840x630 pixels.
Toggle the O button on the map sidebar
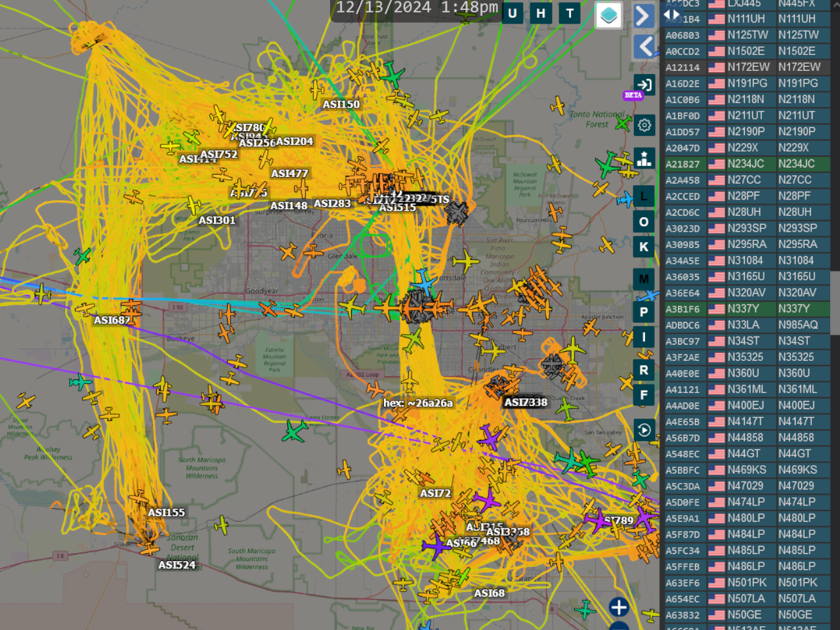coord(644,222)
